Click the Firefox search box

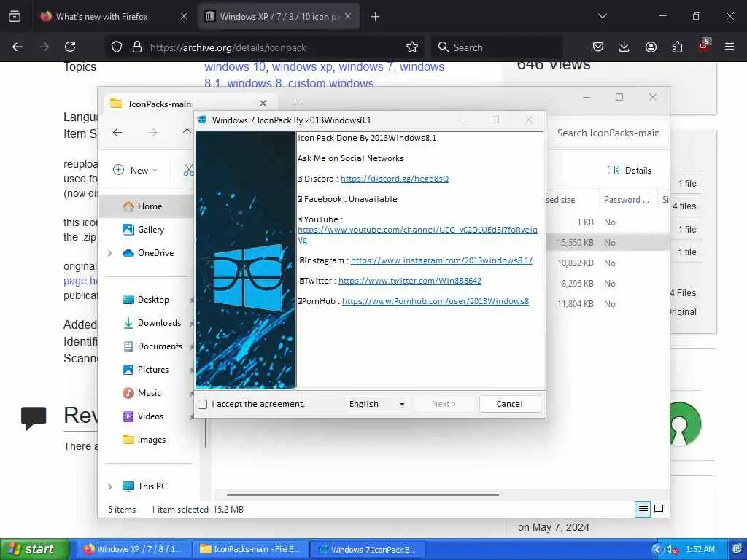point(498,47)
